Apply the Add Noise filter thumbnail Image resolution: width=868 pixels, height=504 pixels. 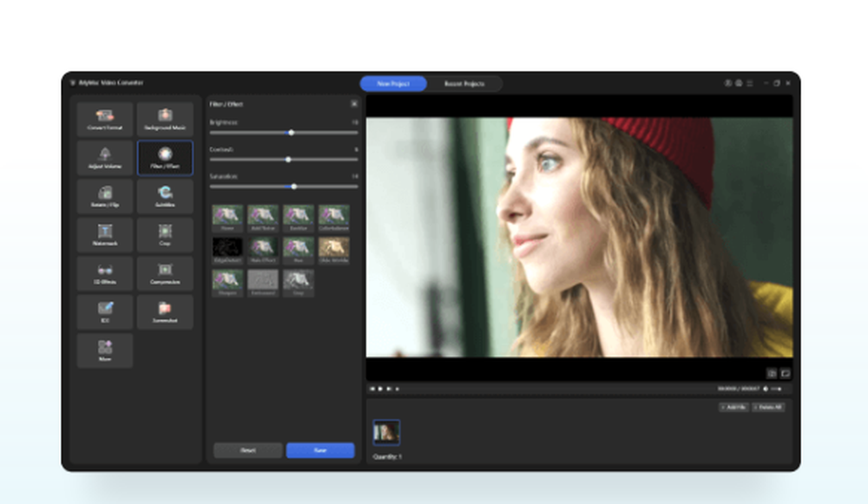pos(263,218)
